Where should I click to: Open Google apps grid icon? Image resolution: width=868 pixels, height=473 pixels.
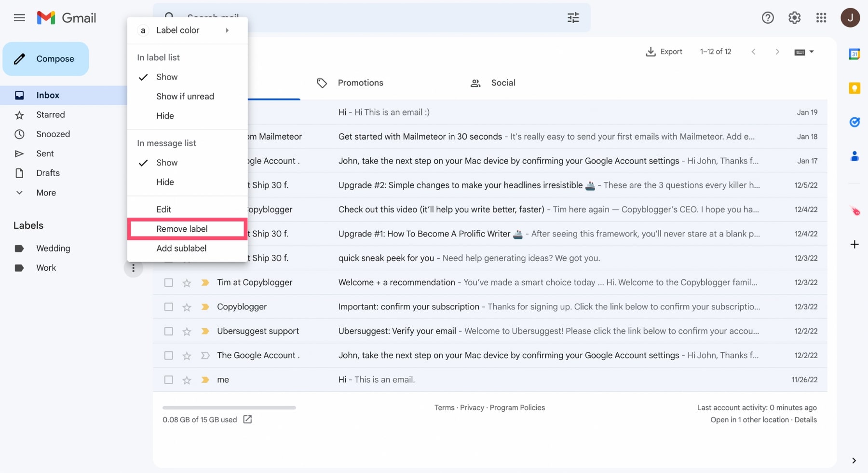[x=821, y=18]
